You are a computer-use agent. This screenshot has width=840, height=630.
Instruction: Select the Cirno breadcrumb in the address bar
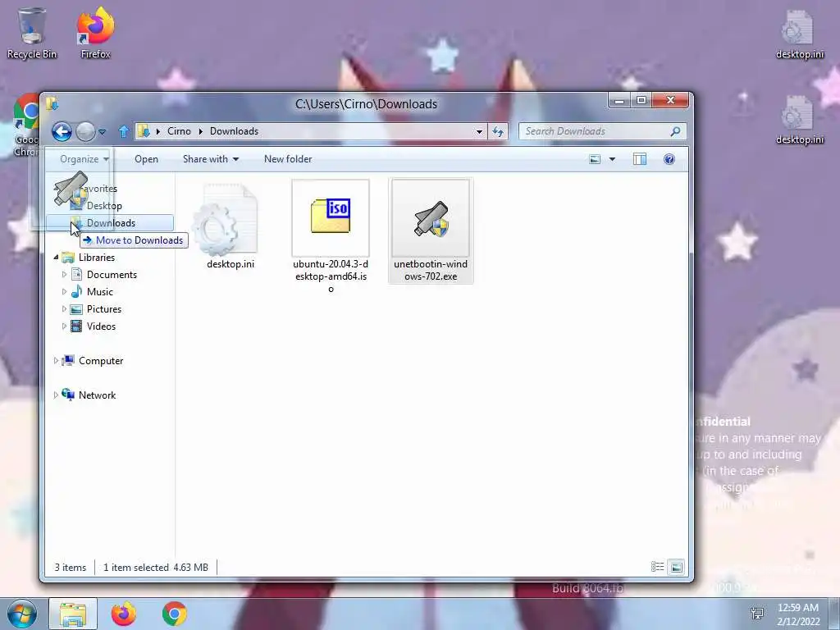pos(179,131)
